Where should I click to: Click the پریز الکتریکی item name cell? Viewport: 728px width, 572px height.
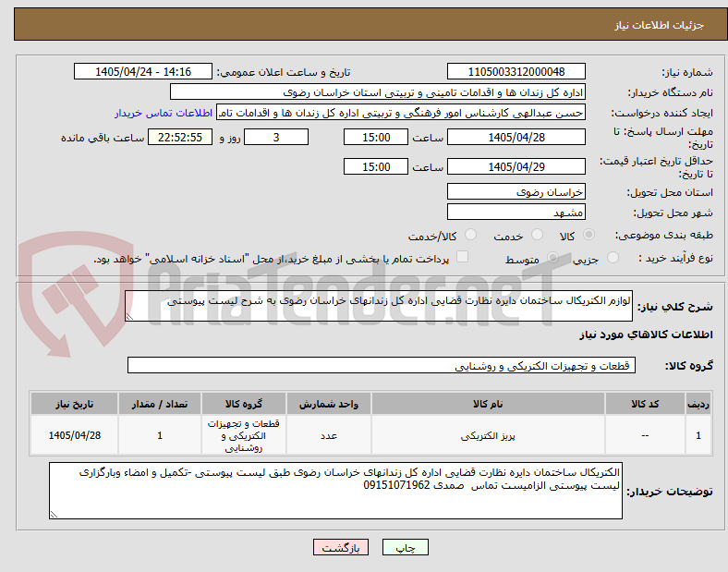[x=488, y=435]
